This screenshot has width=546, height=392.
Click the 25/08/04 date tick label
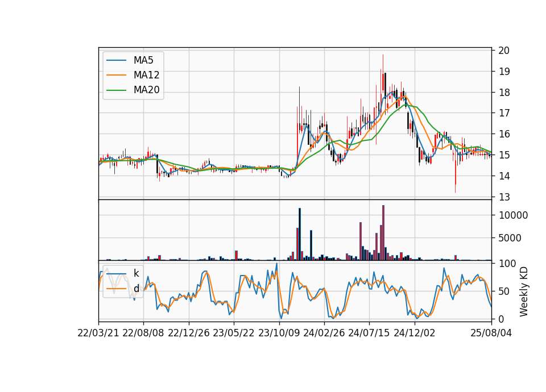[491, 333]
